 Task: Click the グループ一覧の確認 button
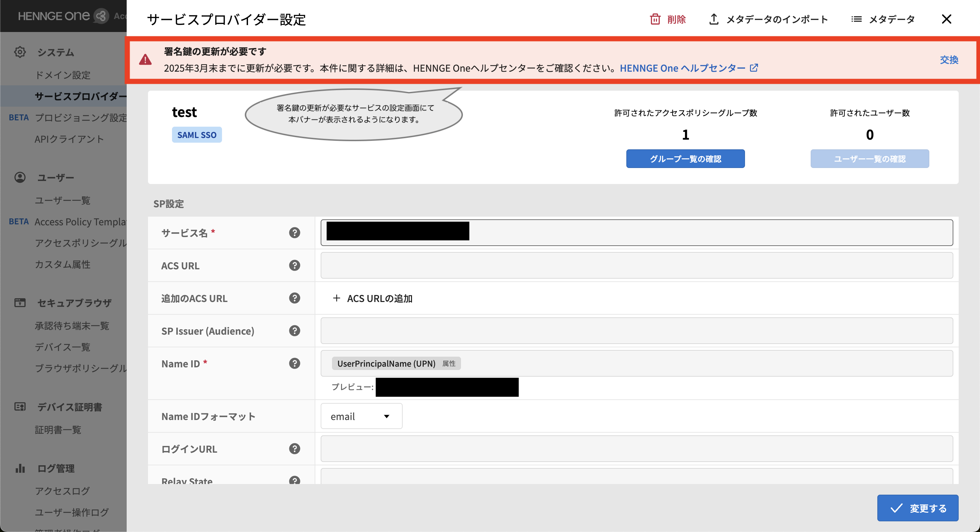point(685,159)
